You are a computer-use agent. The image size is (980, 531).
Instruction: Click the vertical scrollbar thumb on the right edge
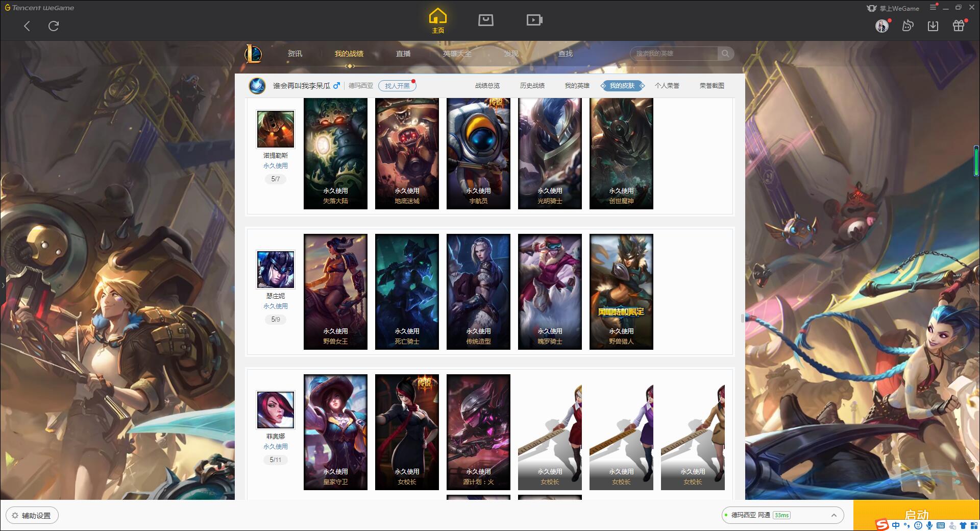point(976,161)
